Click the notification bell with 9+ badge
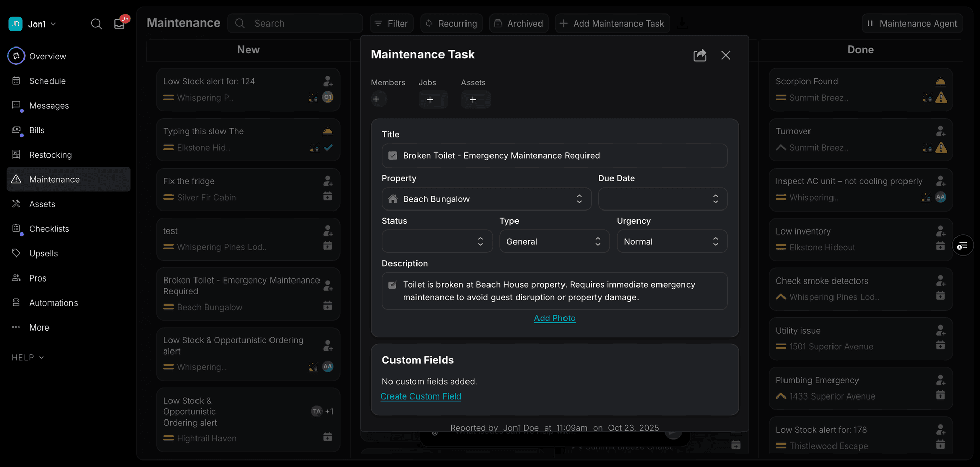Image resolution: width=980 pixels, height=467 pixels. (x=119, y=24)
